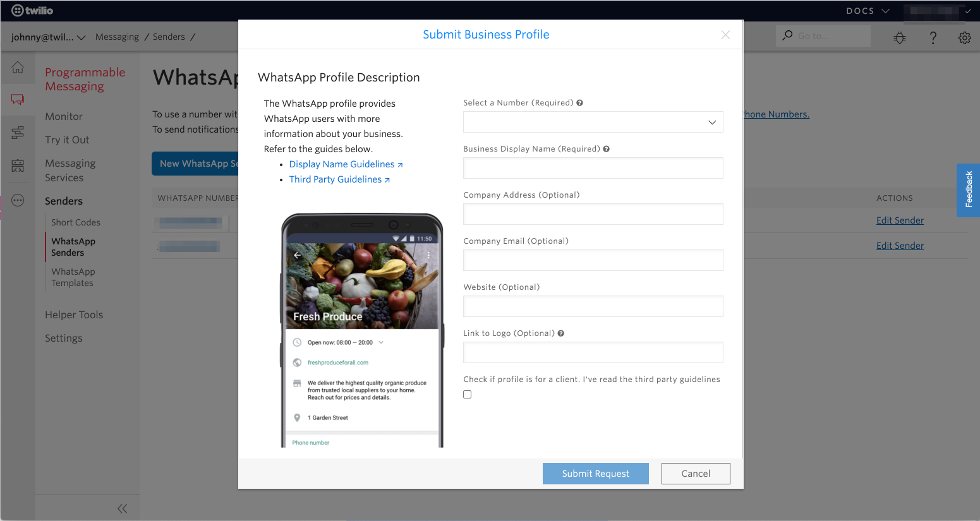This screenshot has height=521, width=980.
Task: Click Programmable Messaging heading
Action: (85, 80)
